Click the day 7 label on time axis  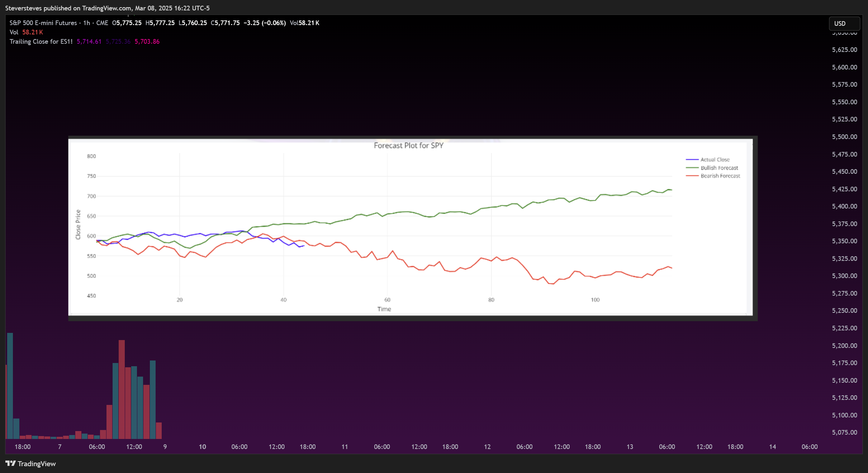[x=60, y=447]
